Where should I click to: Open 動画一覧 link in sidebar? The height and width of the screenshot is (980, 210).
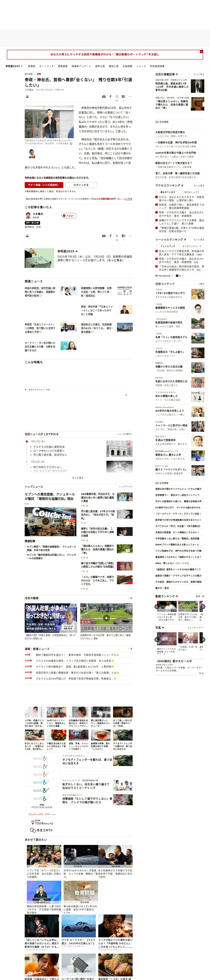tap(200, 596)
